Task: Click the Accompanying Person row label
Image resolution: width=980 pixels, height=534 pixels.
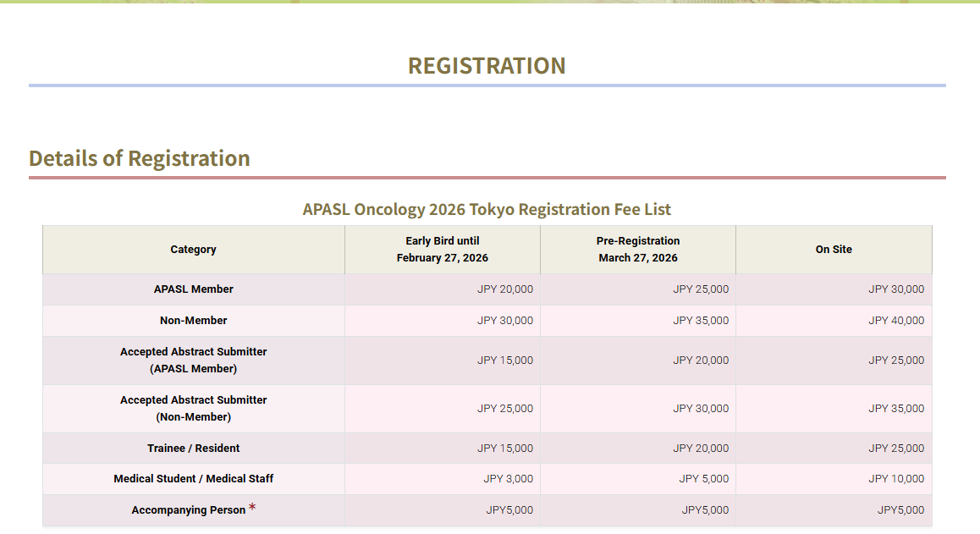Action: point(188,510)
